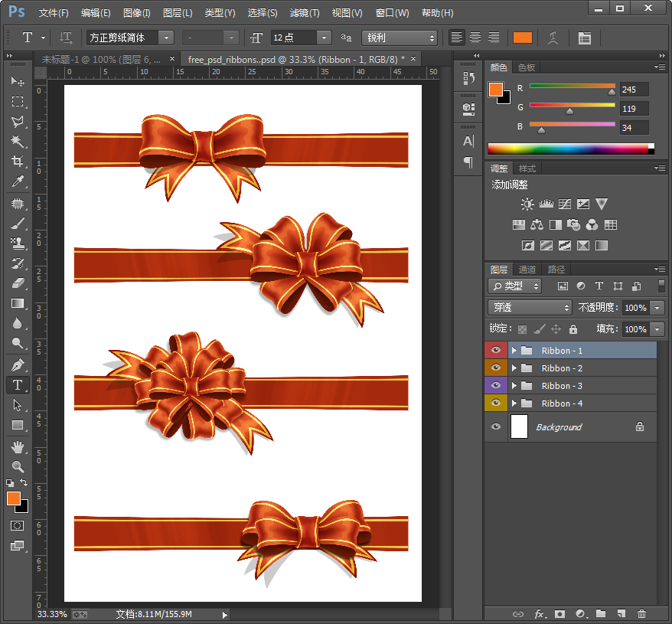
Task: Open the warp text option
Action: pos(553,38)
